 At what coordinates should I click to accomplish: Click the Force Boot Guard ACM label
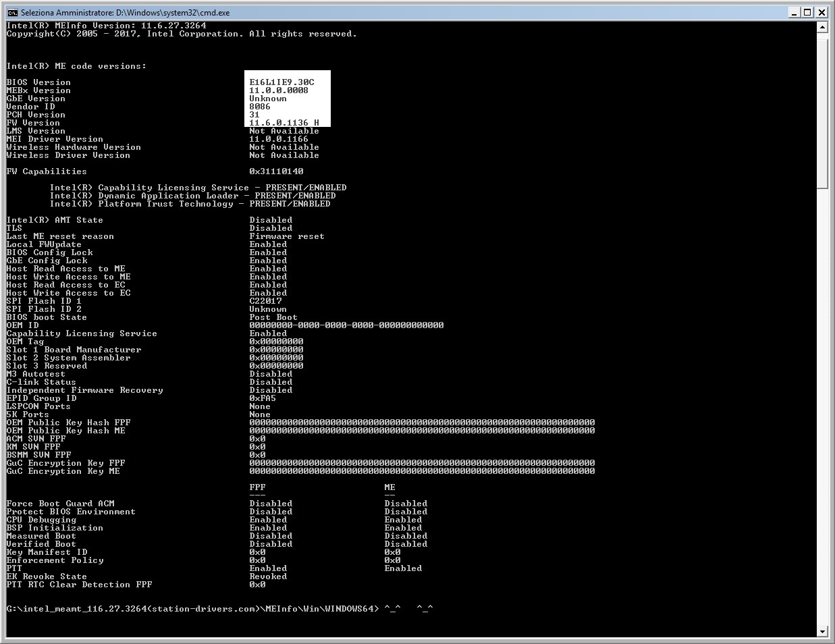tap(60, 504)
